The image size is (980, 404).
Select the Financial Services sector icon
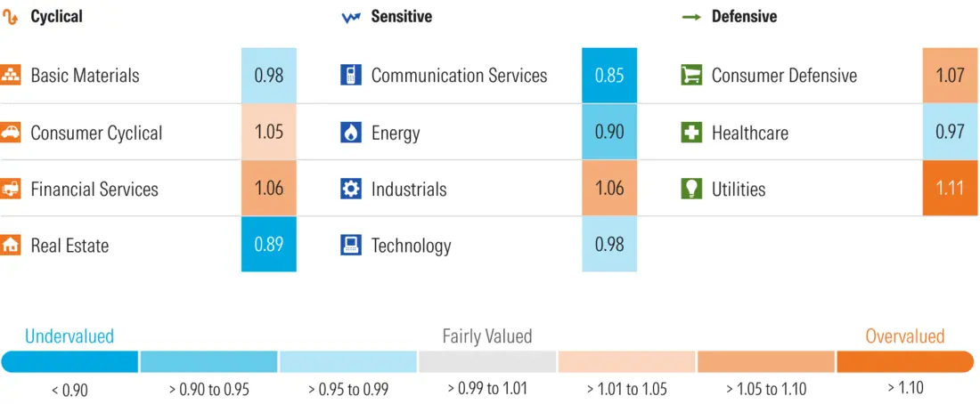coord(11,189)
